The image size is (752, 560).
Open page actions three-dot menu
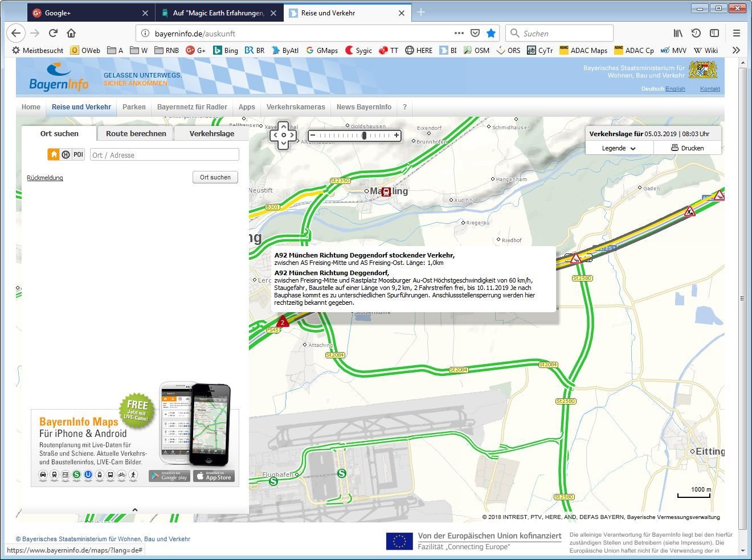click(459, 33)
